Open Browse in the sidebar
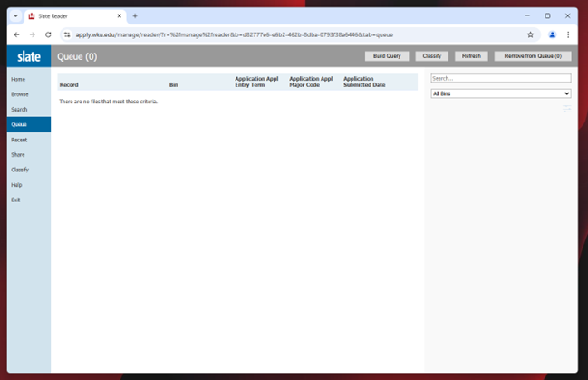Viewport: 588px width, 380px height. (x=20, y=94)
